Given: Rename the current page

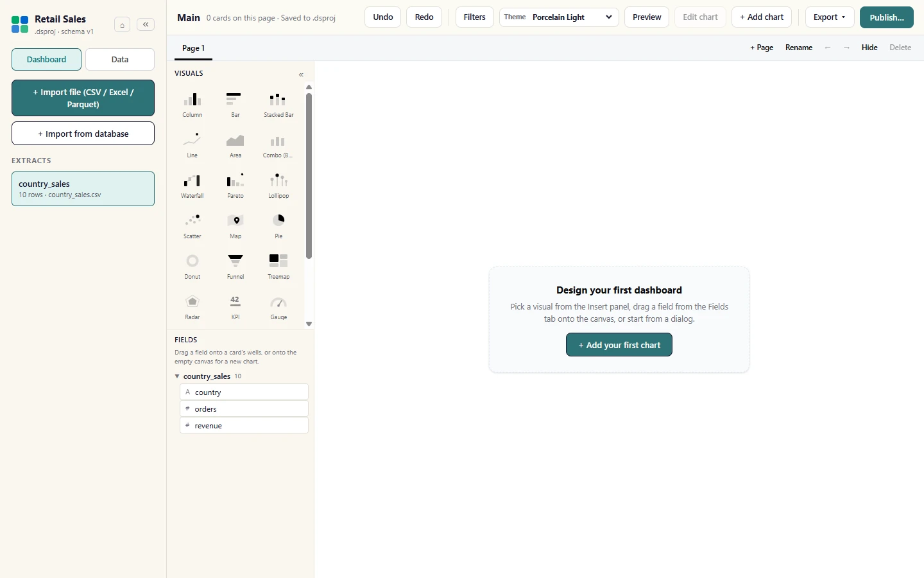Looking at the screenshot, I should (799, 48).
